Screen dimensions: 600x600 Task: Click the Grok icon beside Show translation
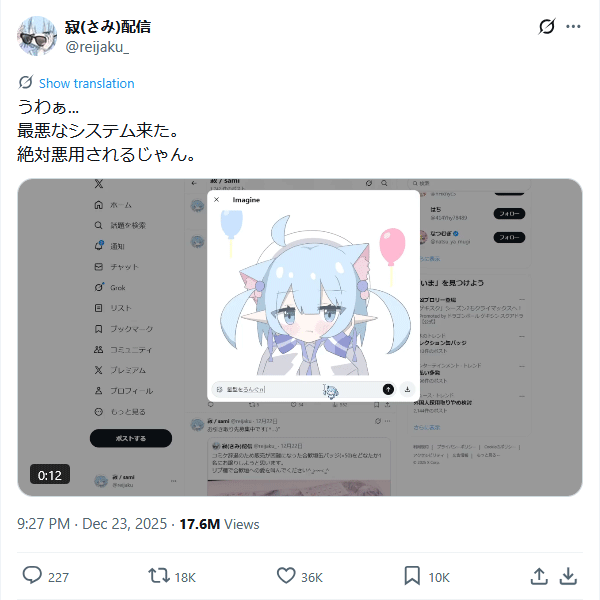click(26, 82)
